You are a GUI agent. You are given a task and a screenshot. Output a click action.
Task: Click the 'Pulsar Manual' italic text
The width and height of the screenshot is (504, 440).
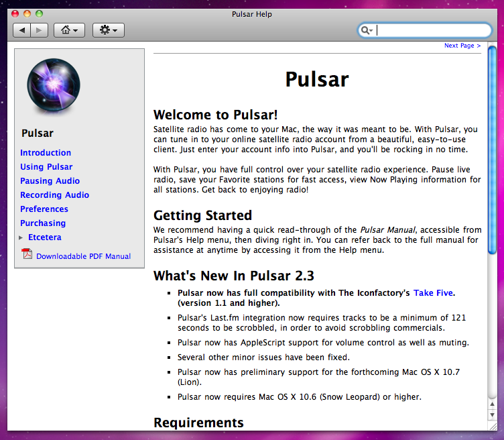point(387,230)
